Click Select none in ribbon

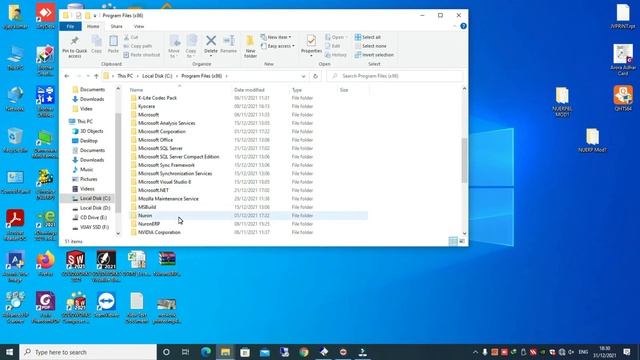370,46
